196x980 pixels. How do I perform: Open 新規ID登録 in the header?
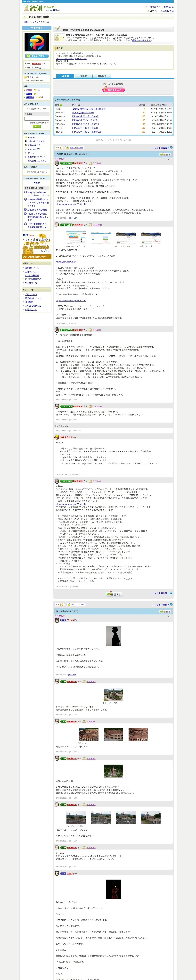click(168, 11)
